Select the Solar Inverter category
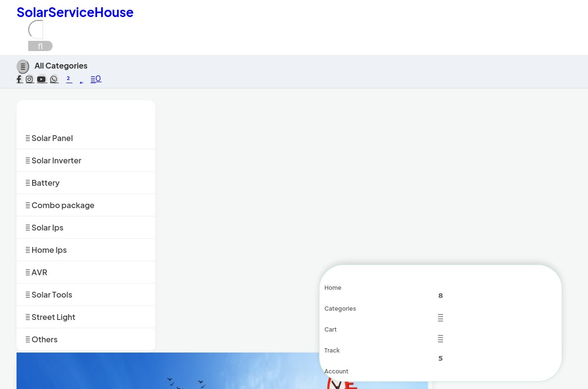 86,160
